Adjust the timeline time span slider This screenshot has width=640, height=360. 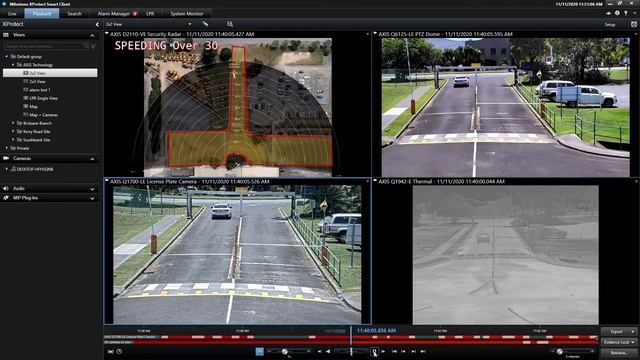point(560,351)
